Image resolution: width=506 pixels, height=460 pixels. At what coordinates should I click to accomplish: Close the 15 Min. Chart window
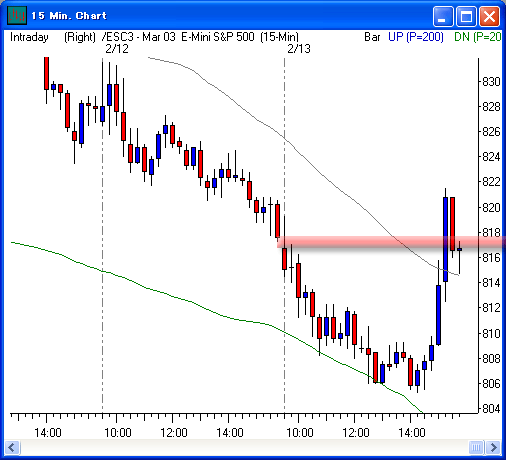click(489, 16)
